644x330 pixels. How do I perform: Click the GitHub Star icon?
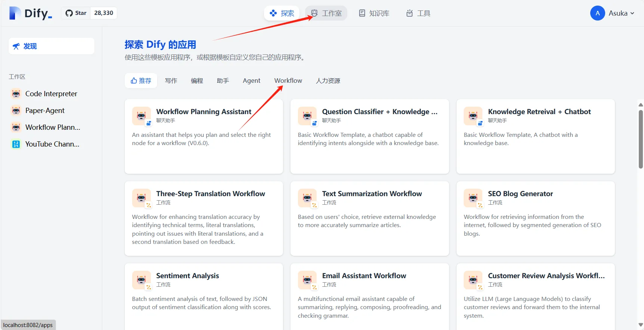pos(69,13)
